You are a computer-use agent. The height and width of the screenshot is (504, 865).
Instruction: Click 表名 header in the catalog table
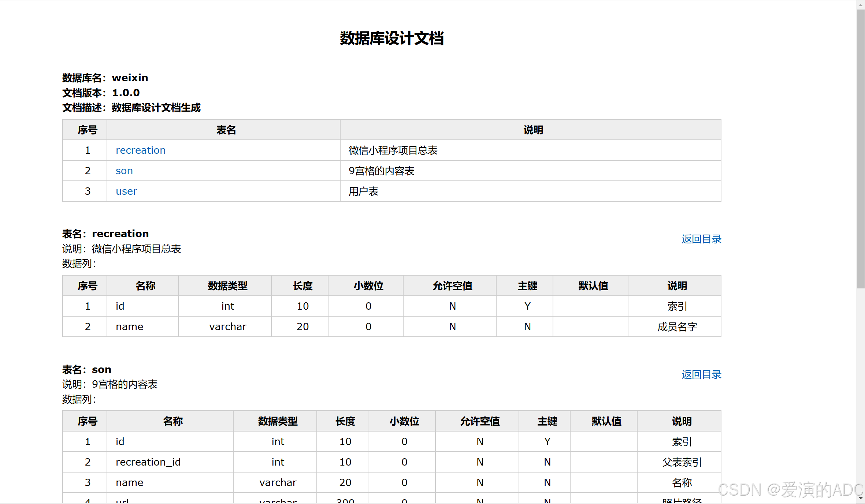pyautogui.click(x=226, y=130)
